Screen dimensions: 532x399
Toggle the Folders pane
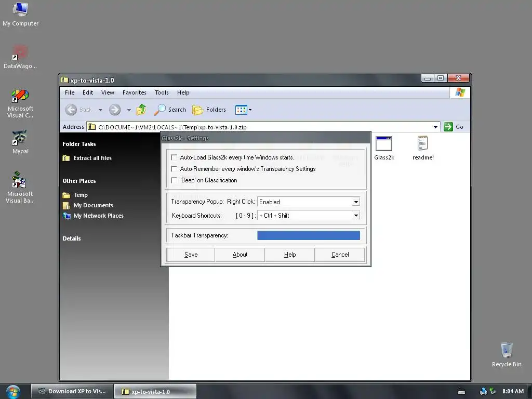click(x=209, y=110)
